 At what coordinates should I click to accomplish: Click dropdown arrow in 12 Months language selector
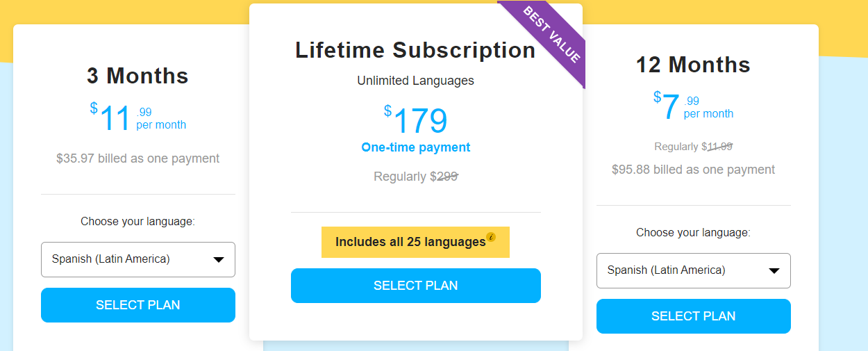coord(774,271)
